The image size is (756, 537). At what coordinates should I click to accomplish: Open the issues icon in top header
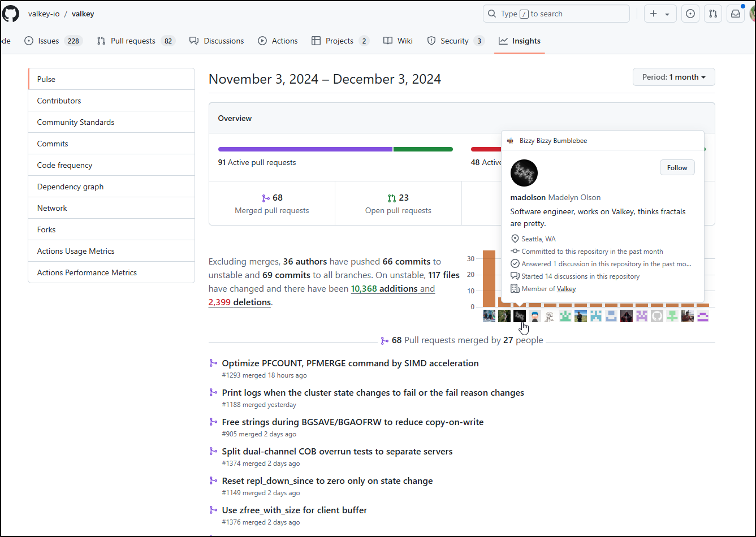(x=690, y=14)
